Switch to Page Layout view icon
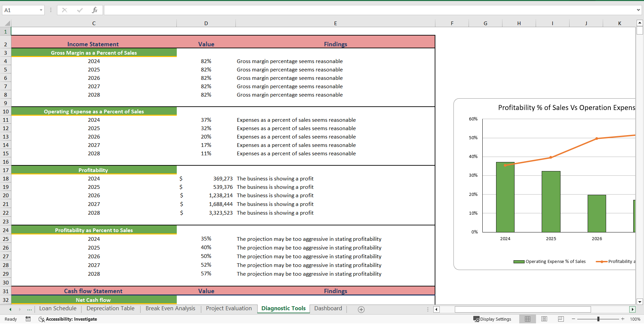Image resolution: width=644 pixels, height=324 pixels. pyautogui.click(x=544, y=319)
